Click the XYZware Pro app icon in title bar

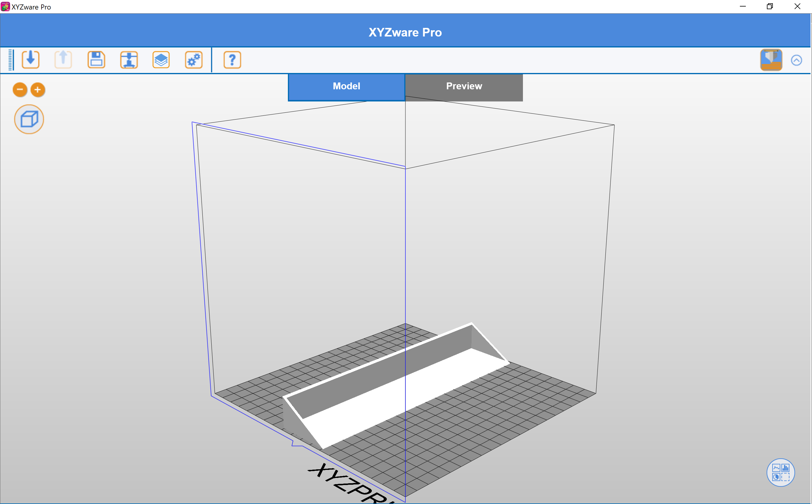tap(5, 7)
